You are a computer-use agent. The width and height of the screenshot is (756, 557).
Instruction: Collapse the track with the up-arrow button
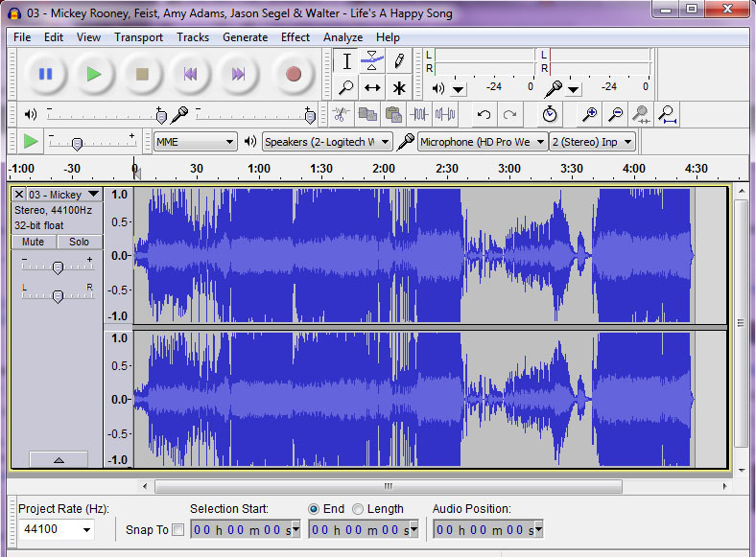(59, 459)
